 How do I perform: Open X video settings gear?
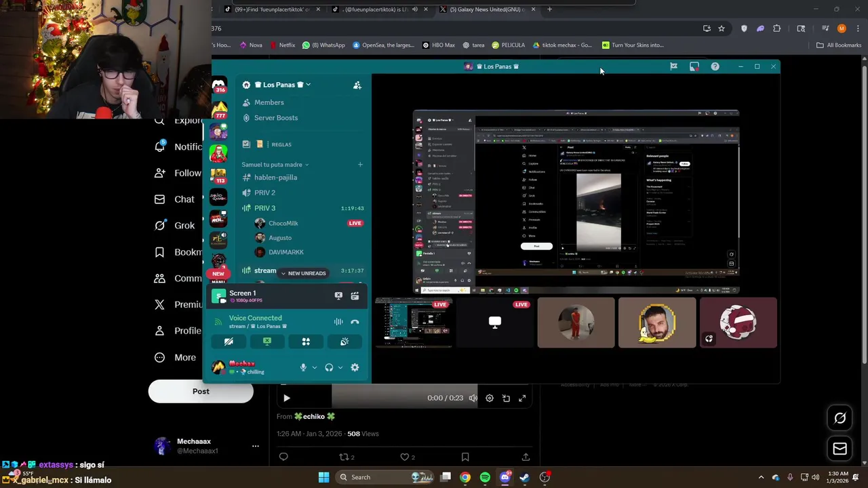pos(490,399)
